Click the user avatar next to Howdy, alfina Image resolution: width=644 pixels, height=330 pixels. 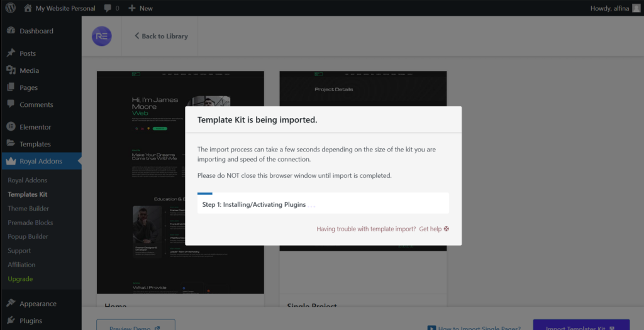point(636,8)
